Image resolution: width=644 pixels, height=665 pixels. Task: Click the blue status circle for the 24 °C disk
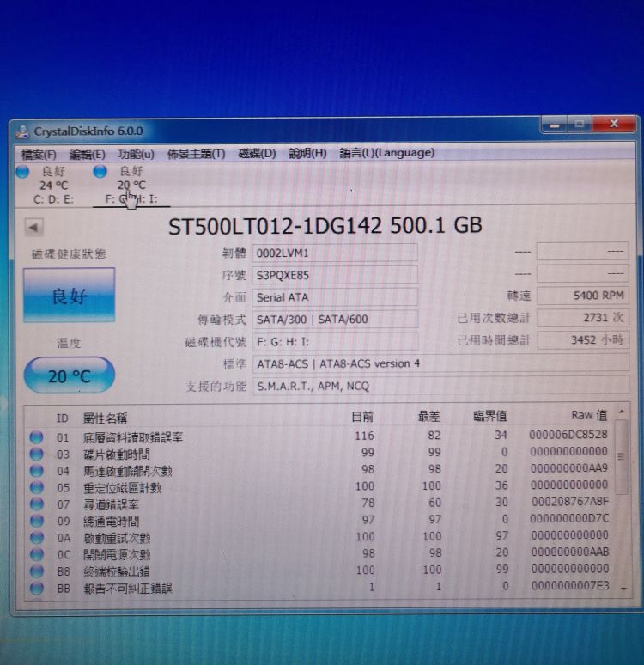[x=22, y=172]
